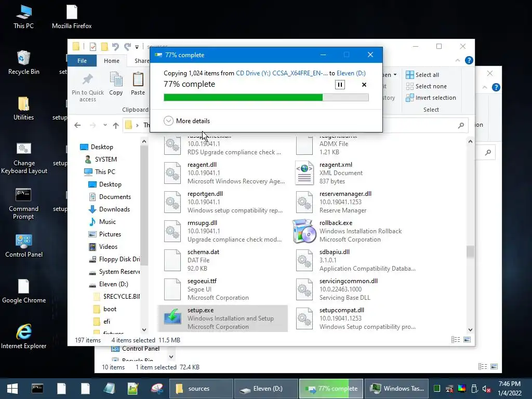Open recent locations dropdown arrow
Image resolution: width=532 pixels, height=399 pixels.
tap(105, 125)
